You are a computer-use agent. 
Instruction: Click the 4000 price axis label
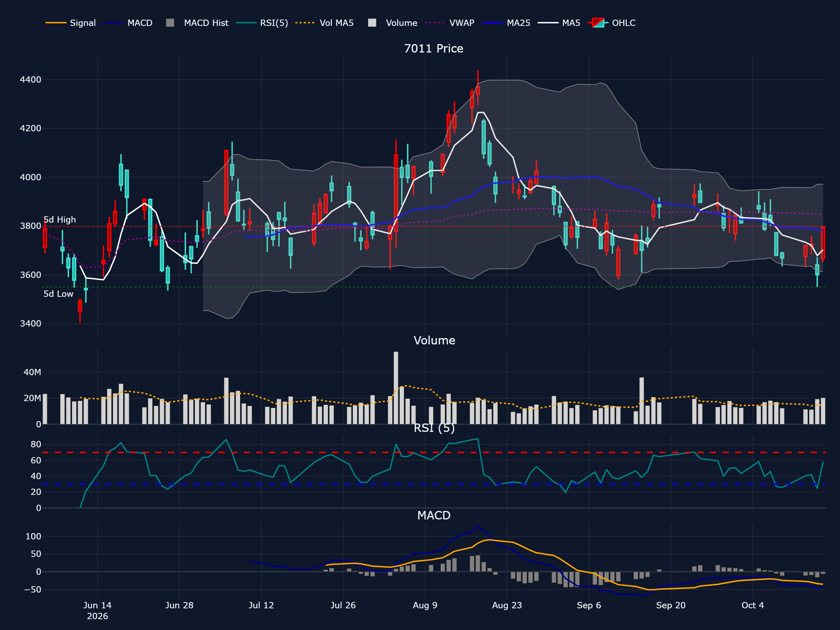point(30,177)
